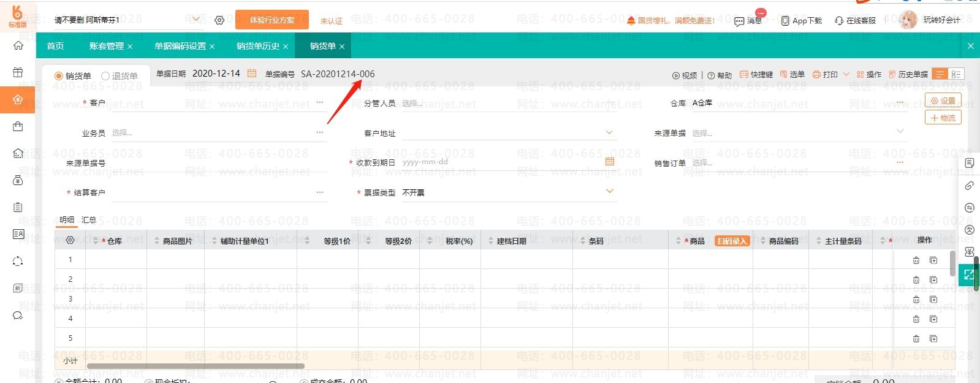Expand the account selector dropdown

[x=196, y=20]
